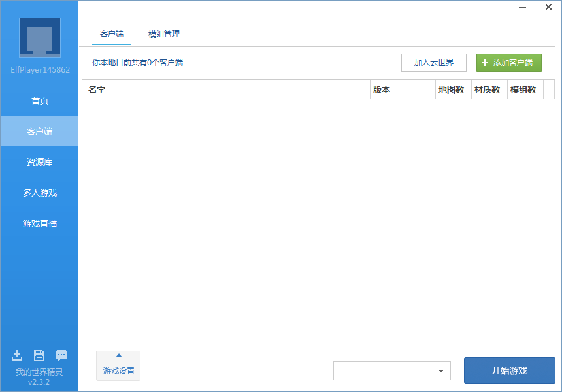Image resolution: width=562 pixels, height=392 pixels.
Task: Navigate to 首页 in the sidebar
Action: (x=39, y=100)
